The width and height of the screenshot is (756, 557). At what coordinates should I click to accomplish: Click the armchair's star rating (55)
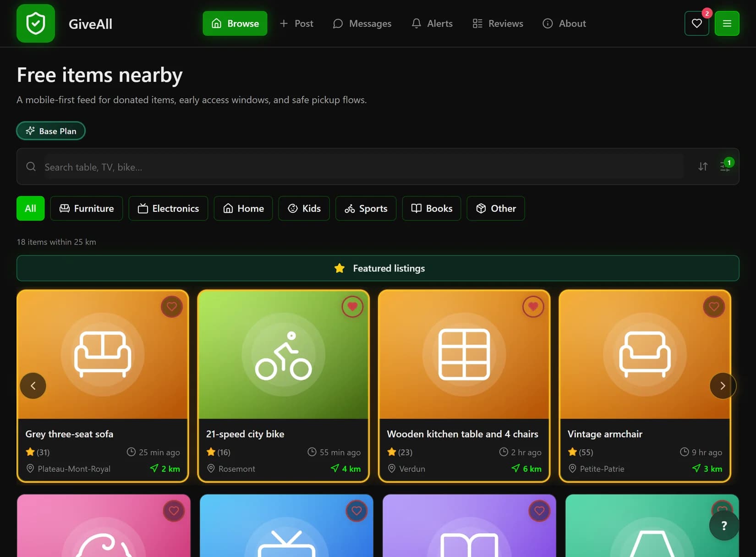[580, 452]
